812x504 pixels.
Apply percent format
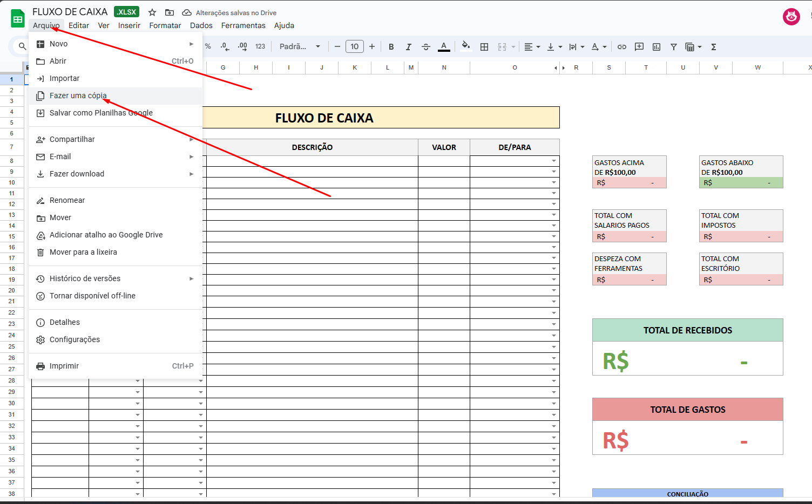coord(208,47)
